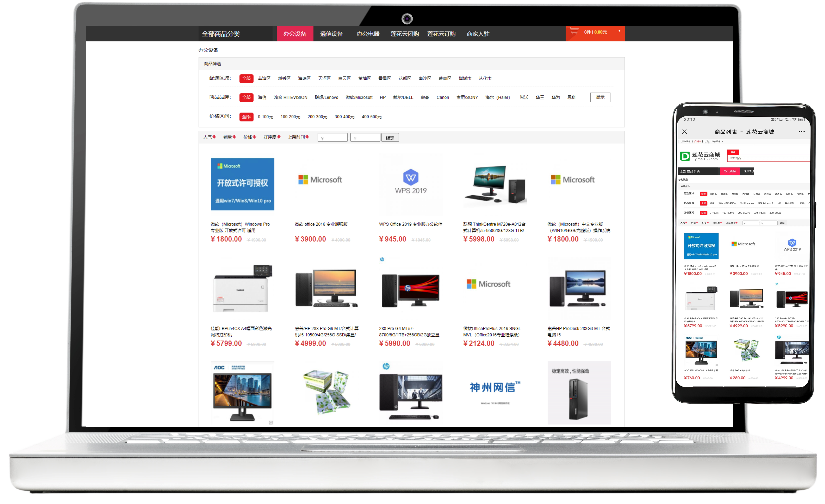Viewport: 825px width, 504px height.
Task: Tap the X close icon on phone
Action: [x=685, y=132]
